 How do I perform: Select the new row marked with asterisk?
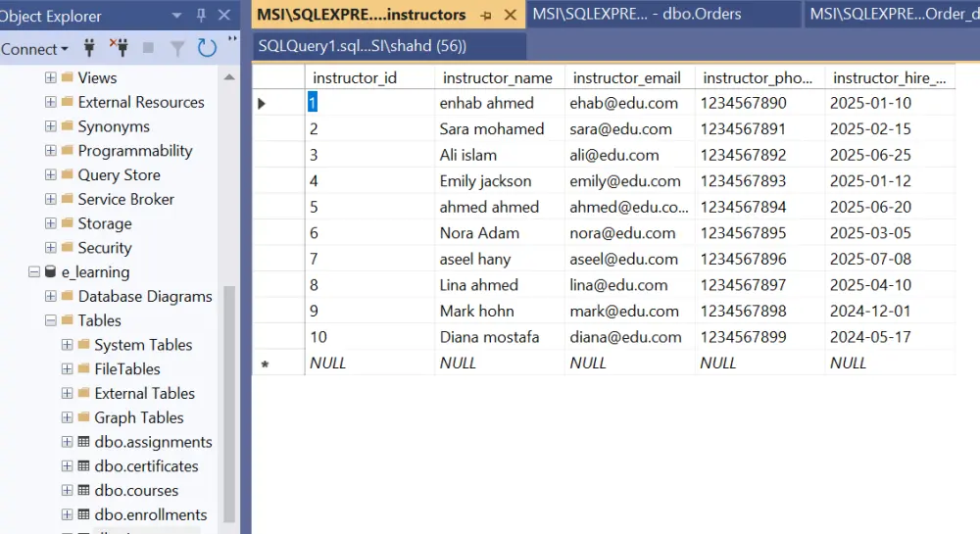(x=278, y=363)
